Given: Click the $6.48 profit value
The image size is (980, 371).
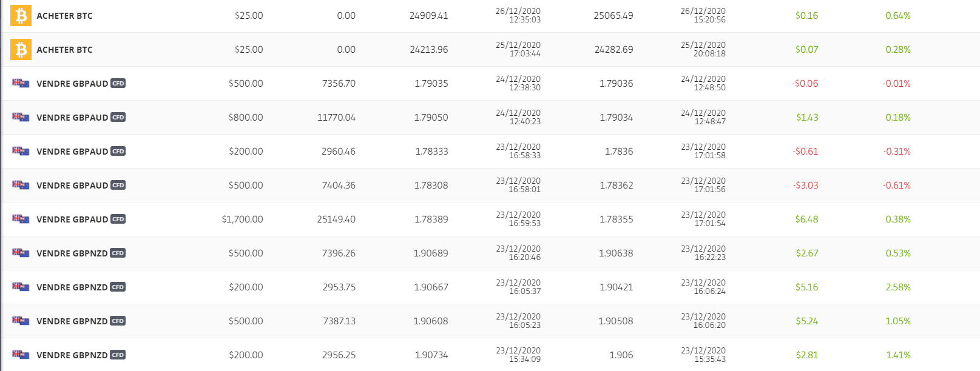Looking at the screenshot, I should [x=806, y=219].
